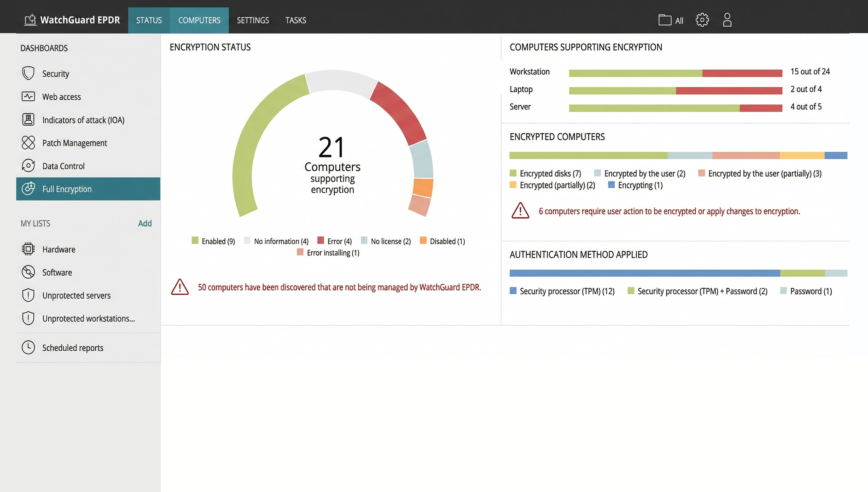This screenshot has width=868, height=492.
Task: Select the Indicators of attack (IOA) icon
Action: (x=28, y=120)
